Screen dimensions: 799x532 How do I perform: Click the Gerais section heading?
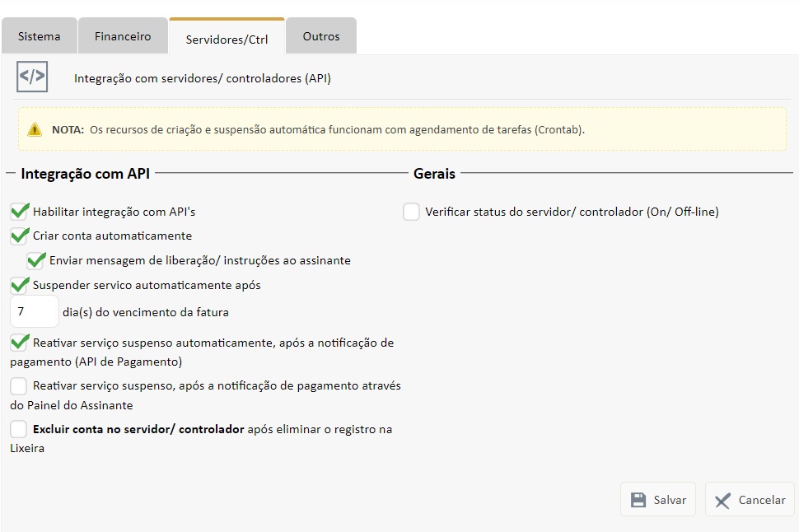click(x=434, y=174)
